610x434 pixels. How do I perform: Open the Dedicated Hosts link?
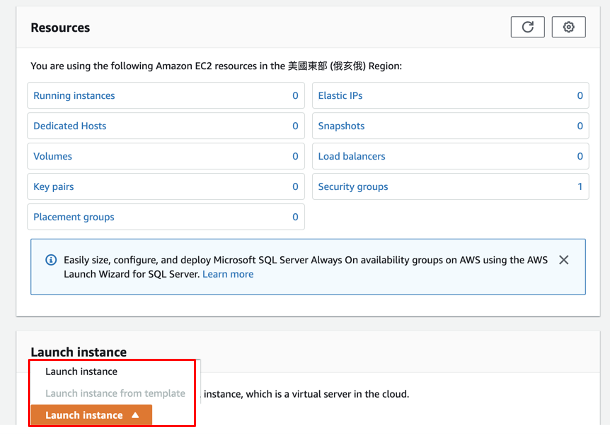pos(70,126)
